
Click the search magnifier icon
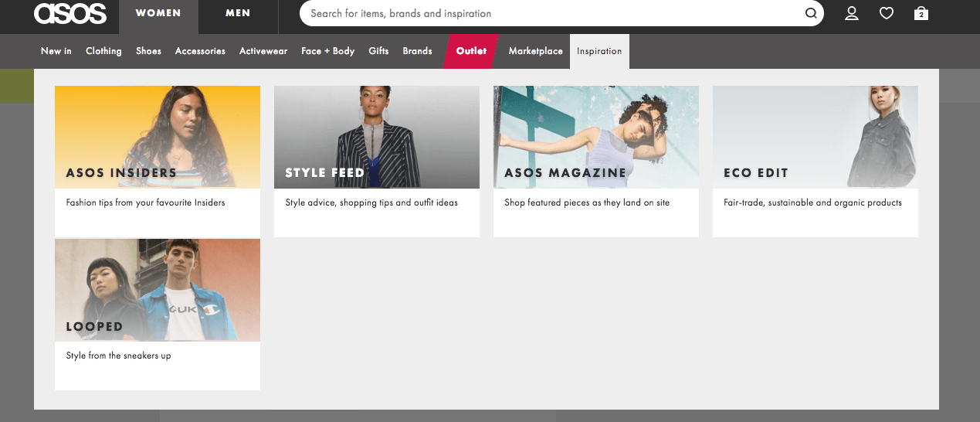(810, 13)
